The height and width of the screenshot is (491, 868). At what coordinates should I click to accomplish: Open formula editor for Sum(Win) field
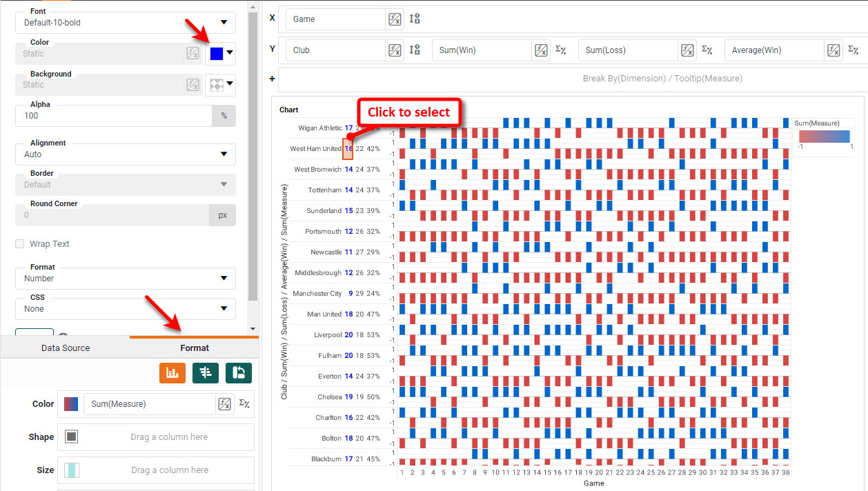coord(541,50)
